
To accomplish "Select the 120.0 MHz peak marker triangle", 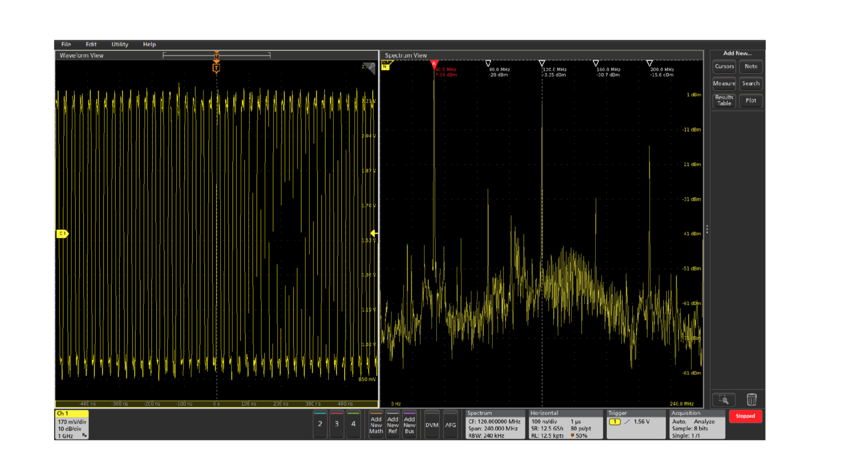I will pyautogui.click(x=542, y=63).
